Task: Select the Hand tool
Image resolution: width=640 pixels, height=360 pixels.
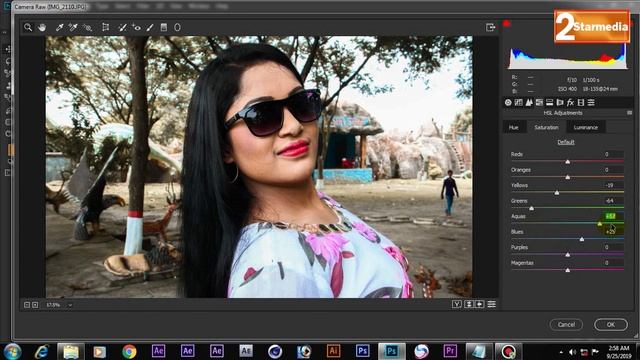Action: (x=42, y=27)
